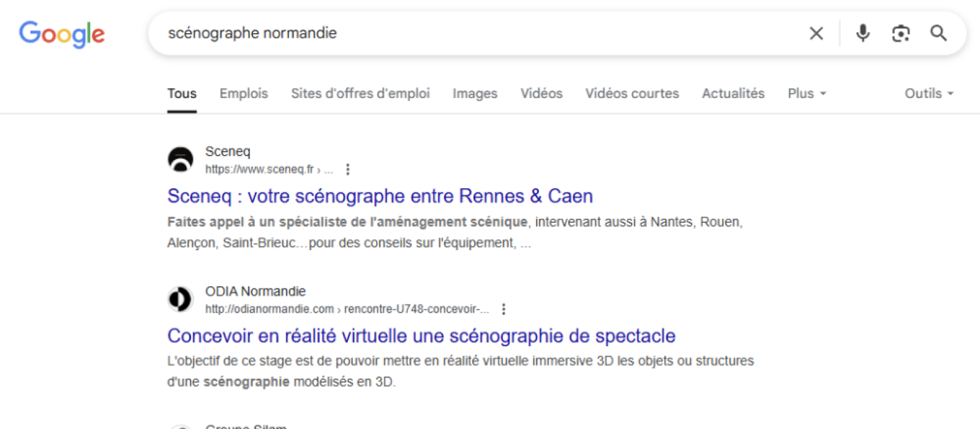Screen dimensions: 980x429
Task: Open Sites d'offres d'emploi tab
Action: [360, 93]
